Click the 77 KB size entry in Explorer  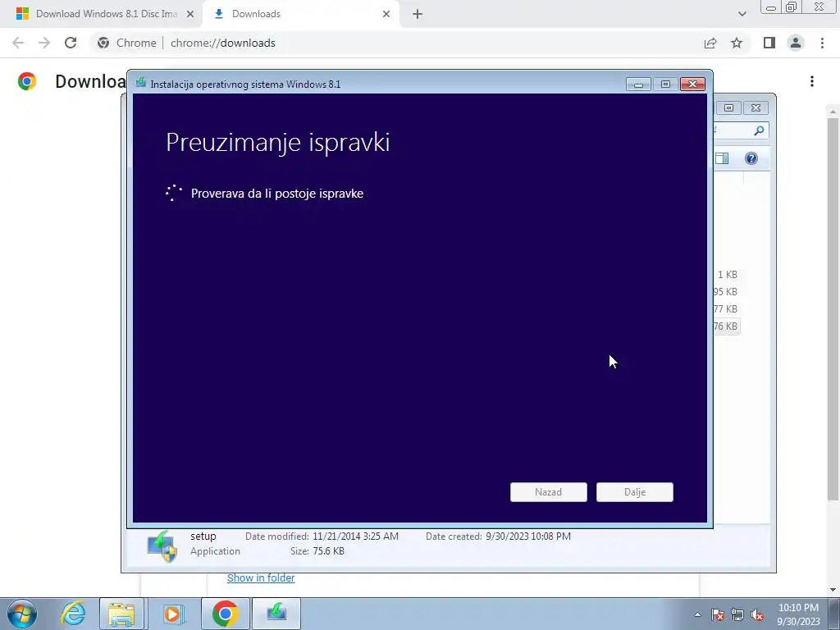725,308
